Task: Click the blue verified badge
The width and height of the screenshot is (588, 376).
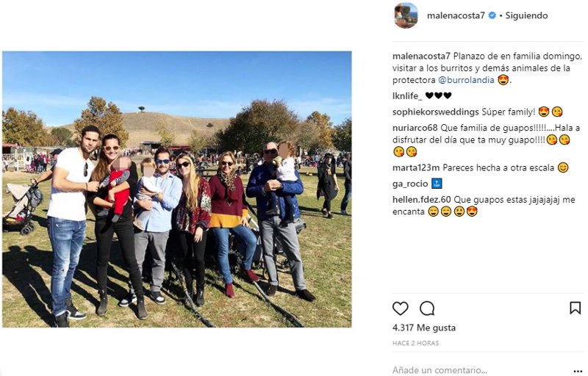Action: [492, 15]
